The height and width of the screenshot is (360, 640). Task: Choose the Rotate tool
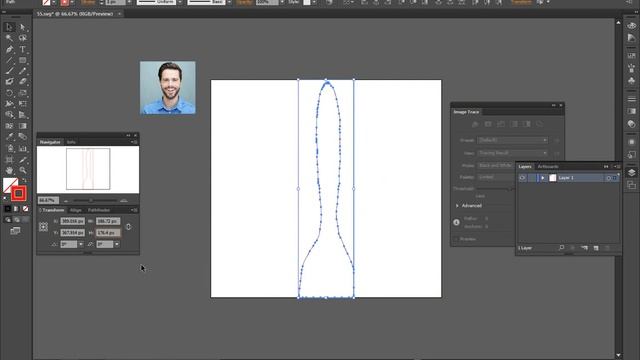coord(9,93)
